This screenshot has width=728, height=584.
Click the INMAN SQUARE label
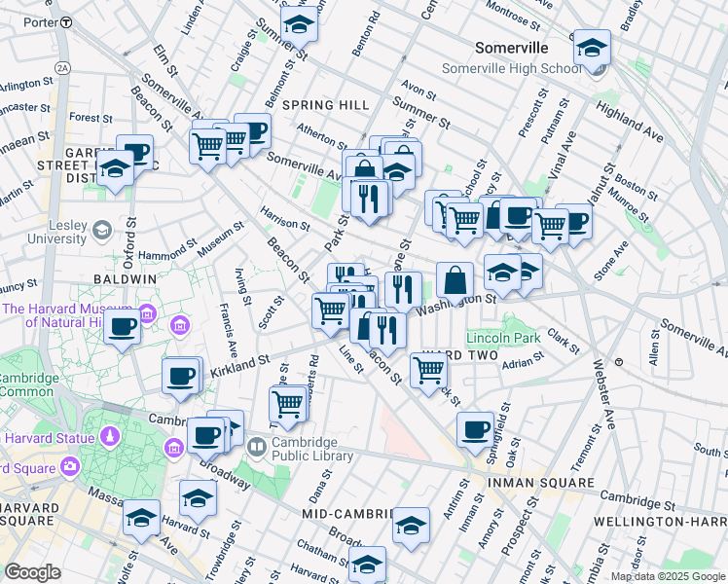(541, 483)
